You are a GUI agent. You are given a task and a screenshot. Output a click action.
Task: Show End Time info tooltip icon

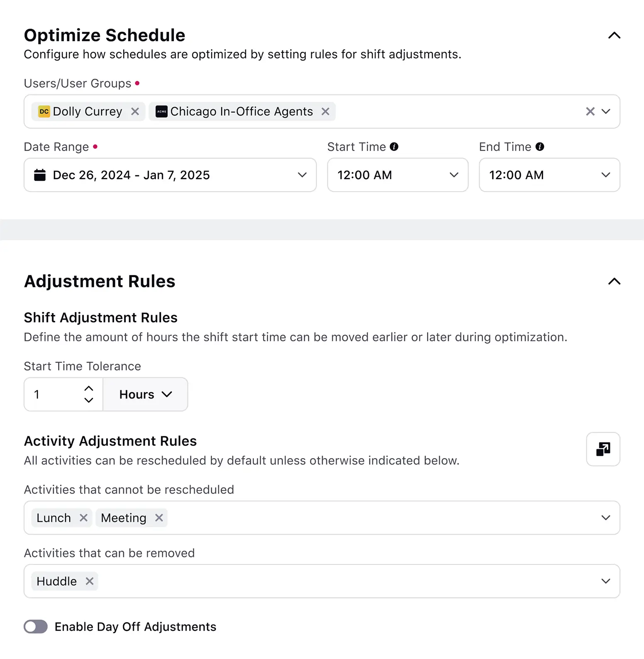(540, 147)
